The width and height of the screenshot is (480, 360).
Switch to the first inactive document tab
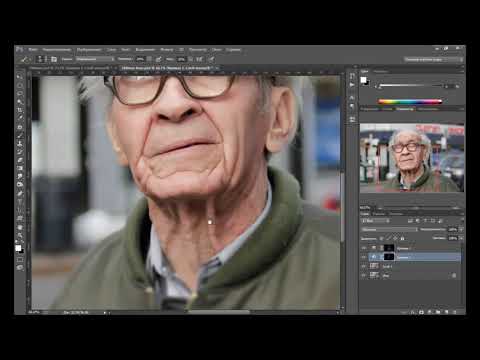72,68
